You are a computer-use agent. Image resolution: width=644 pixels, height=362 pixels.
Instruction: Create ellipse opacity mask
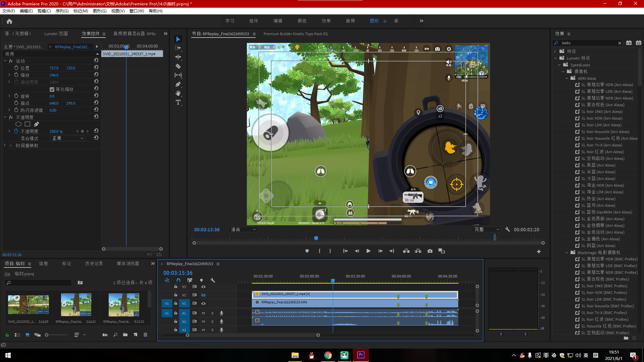pos(18,124)
